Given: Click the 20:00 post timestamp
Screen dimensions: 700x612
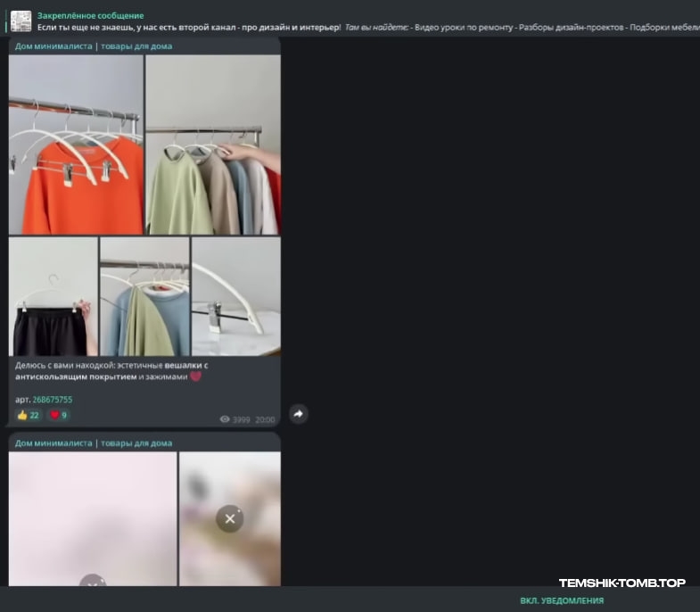Looking at the screenshot, I should click(265, 419).
